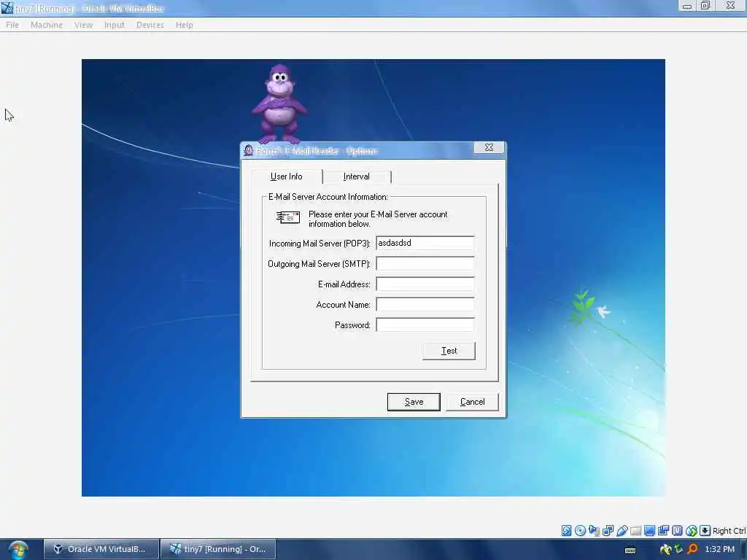747x560 pixels.
Task: Click the mouse integration icon in VirtualBox status bar
Action: 692,531
